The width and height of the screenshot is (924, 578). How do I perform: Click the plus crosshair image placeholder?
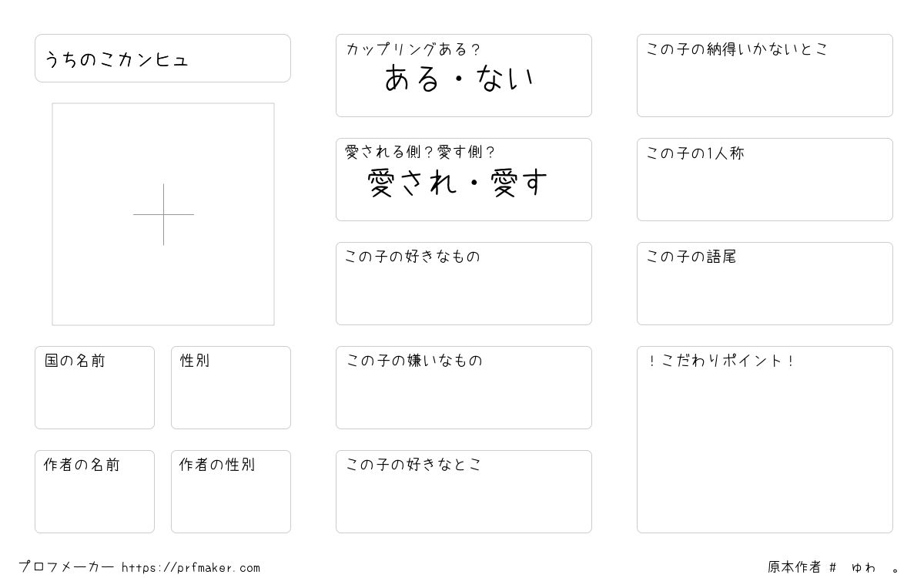(x=163, y=214)
